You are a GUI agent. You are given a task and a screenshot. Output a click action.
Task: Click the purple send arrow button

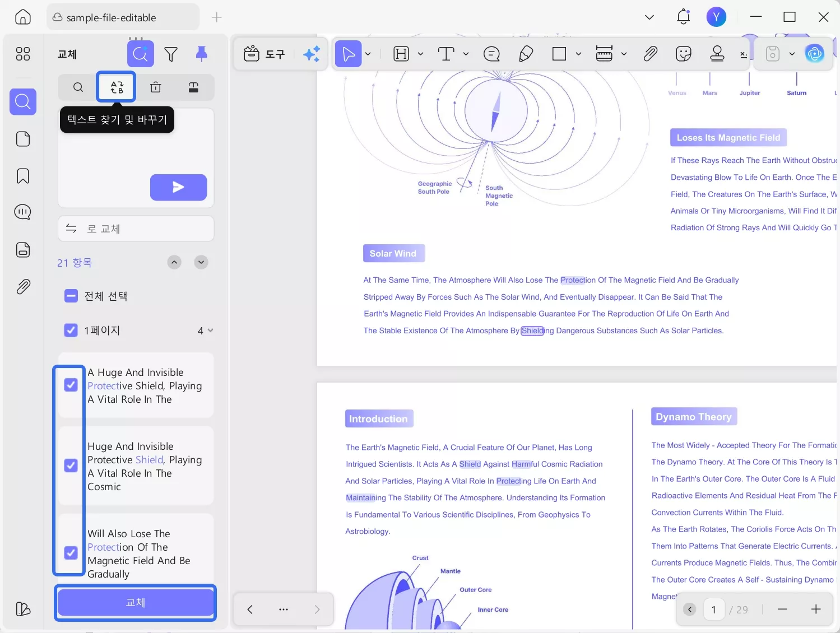(178, 187)
